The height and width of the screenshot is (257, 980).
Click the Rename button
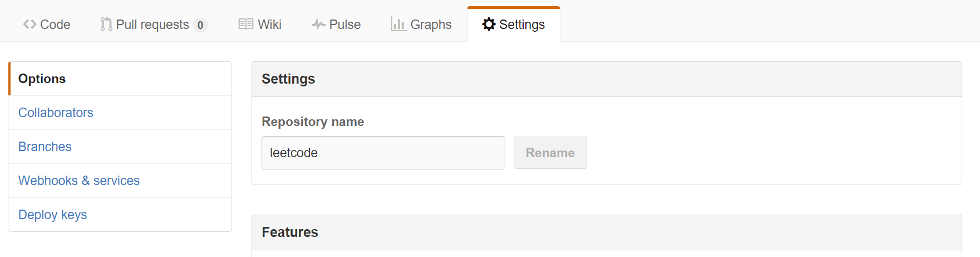pos(550,153)
